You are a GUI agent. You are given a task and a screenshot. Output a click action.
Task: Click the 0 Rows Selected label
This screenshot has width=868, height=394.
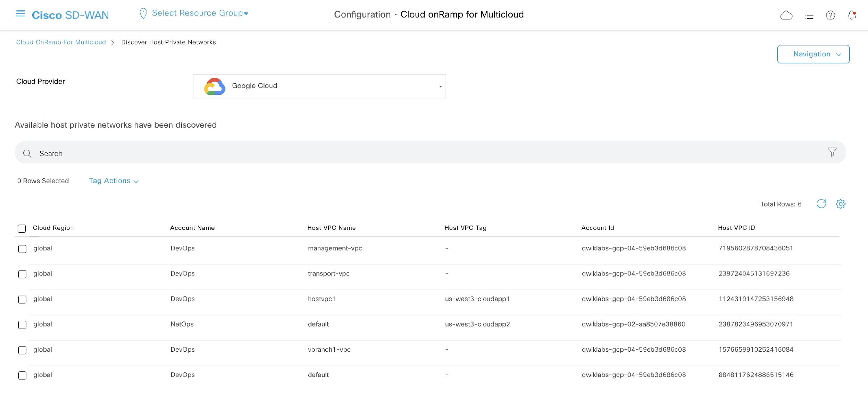(x=43, y=181)
